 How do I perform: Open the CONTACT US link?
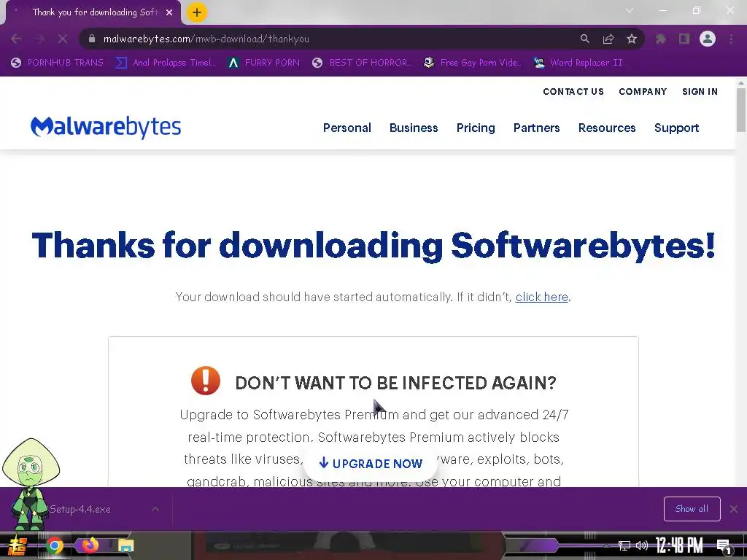pos(573,91)
